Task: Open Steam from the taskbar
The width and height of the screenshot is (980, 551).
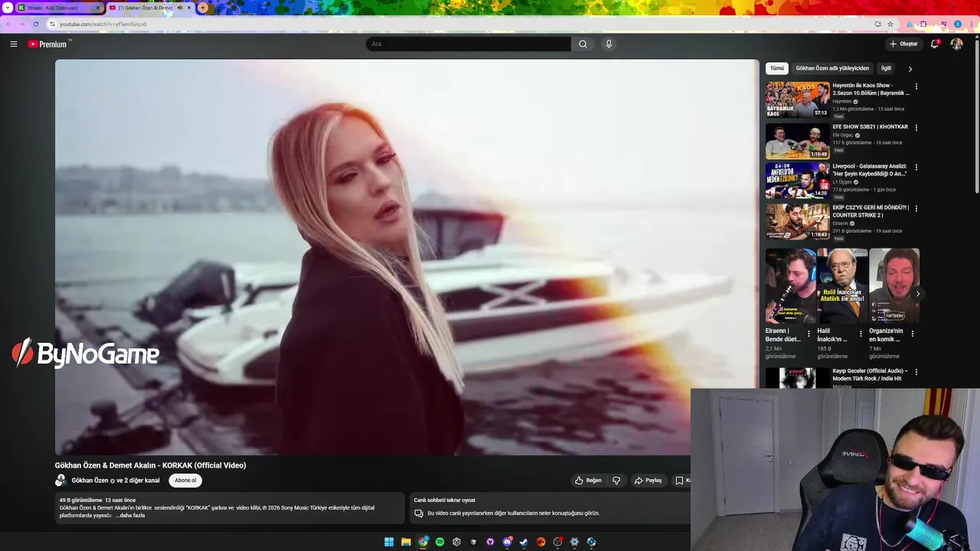Action: pyautogui.click(x=524, y=542)
